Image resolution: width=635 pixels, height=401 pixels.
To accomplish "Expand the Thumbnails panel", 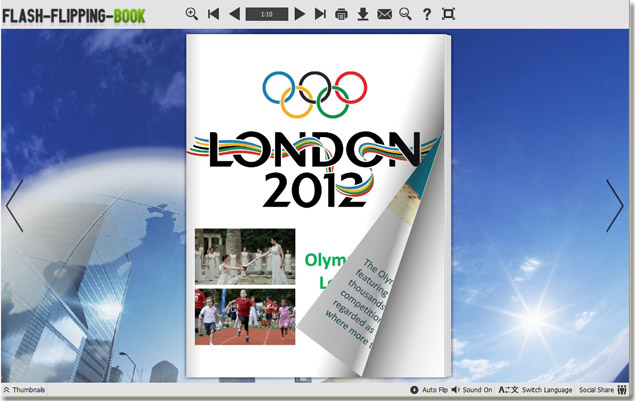I will (24, 390).
